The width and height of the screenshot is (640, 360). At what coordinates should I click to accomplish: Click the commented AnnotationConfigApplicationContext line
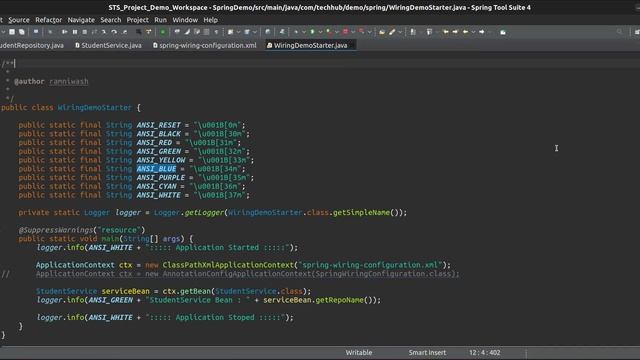tap(247, 274)
